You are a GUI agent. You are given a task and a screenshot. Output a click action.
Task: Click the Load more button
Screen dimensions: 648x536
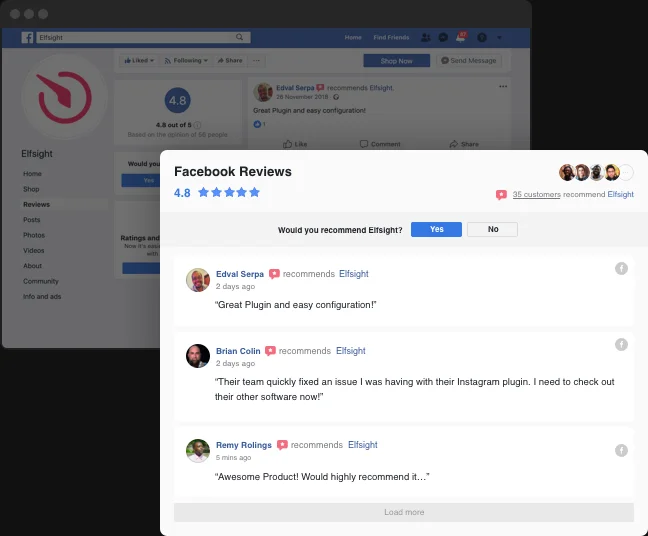[404, 512]
